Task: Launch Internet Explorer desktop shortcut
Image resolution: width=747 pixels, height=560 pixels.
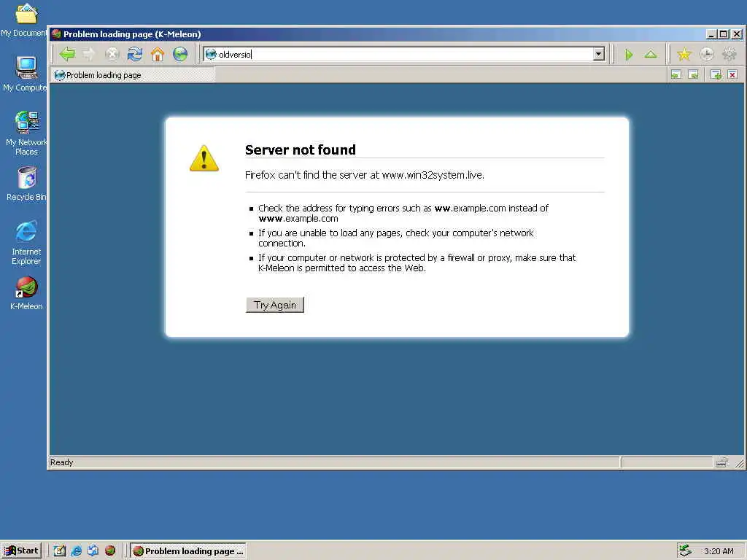Action: [26, 243]
